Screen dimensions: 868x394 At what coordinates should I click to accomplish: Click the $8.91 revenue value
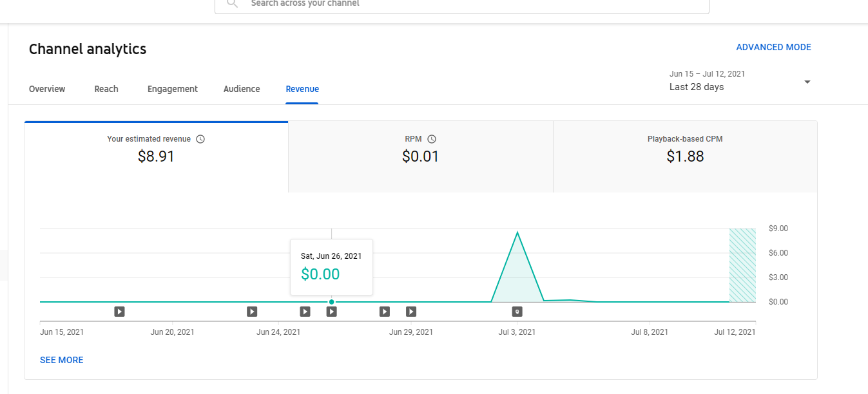point(156,156)
